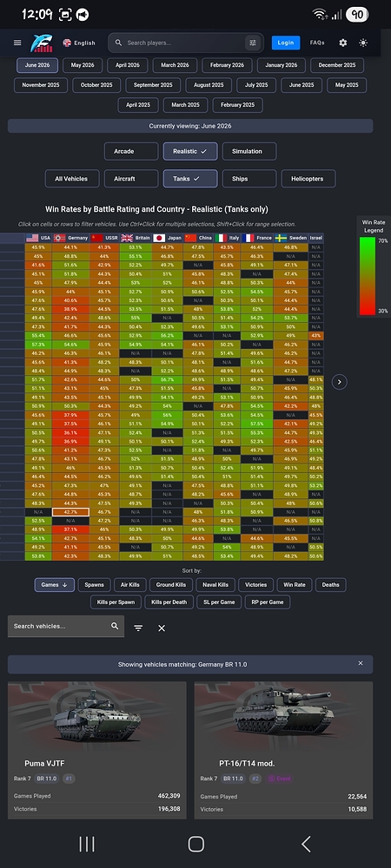
Task: Sort by Victories
Action: (x=255, y=584)
